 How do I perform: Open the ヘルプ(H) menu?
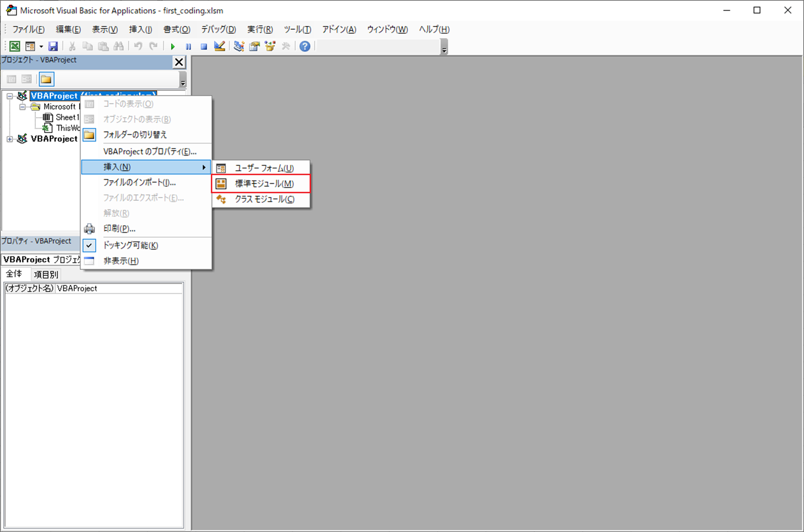tap(434, 29)
